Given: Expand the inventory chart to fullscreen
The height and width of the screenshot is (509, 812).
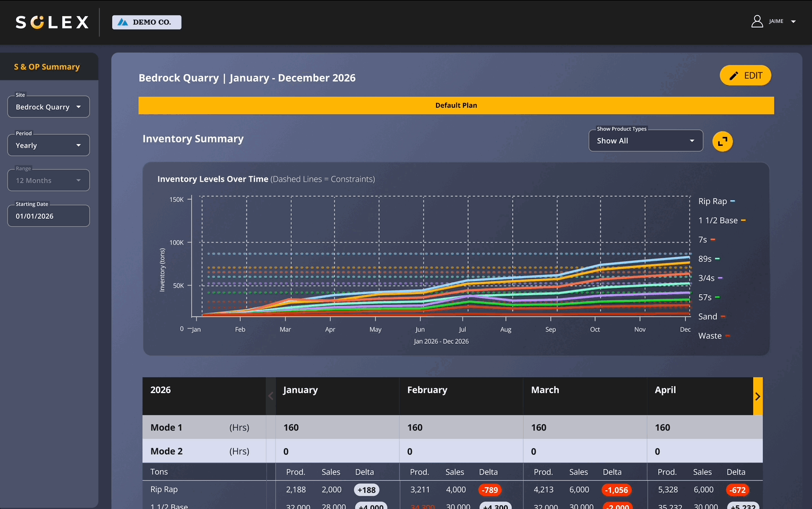Looking at the screenshot, I should coord(722,141).
